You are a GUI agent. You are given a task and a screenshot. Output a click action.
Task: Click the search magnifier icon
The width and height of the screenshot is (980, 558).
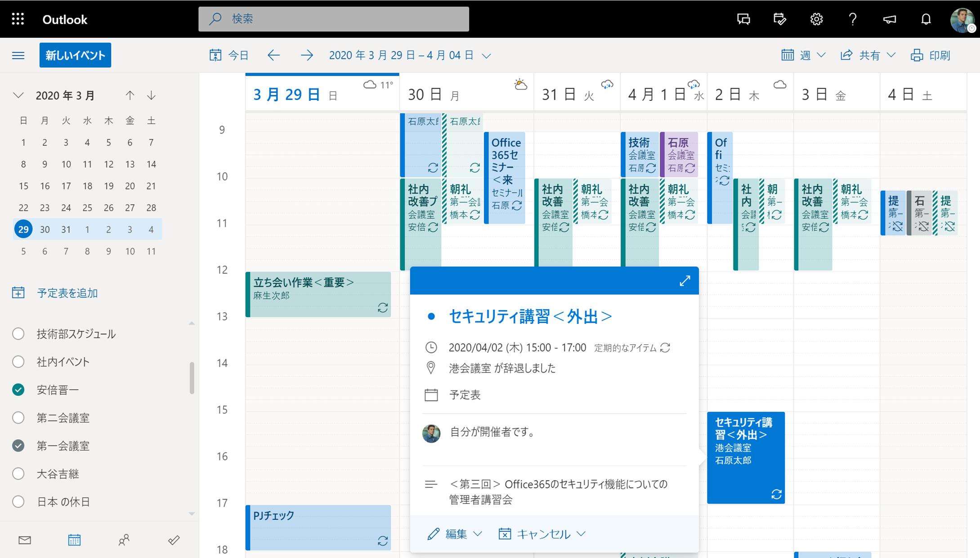pyautogui.click(x=215, y=19)
